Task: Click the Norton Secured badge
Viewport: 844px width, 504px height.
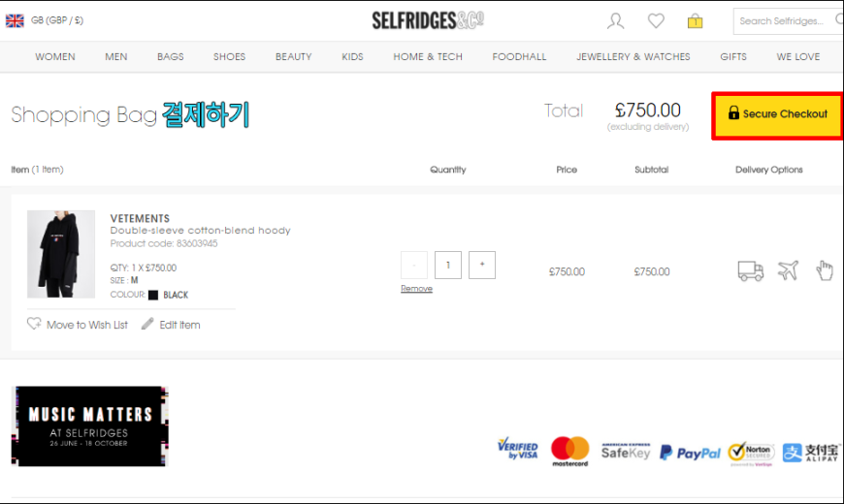Action: point(751,453)
